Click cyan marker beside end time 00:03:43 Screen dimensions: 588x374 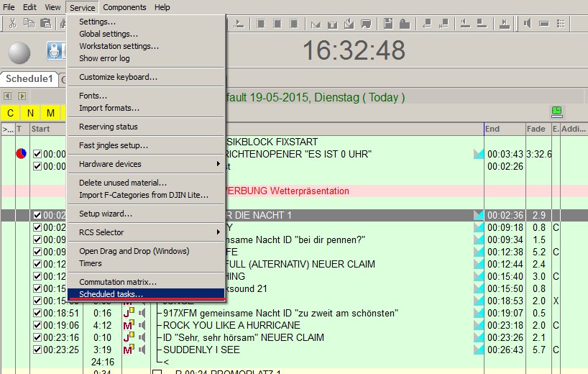[x=479, y=154]
